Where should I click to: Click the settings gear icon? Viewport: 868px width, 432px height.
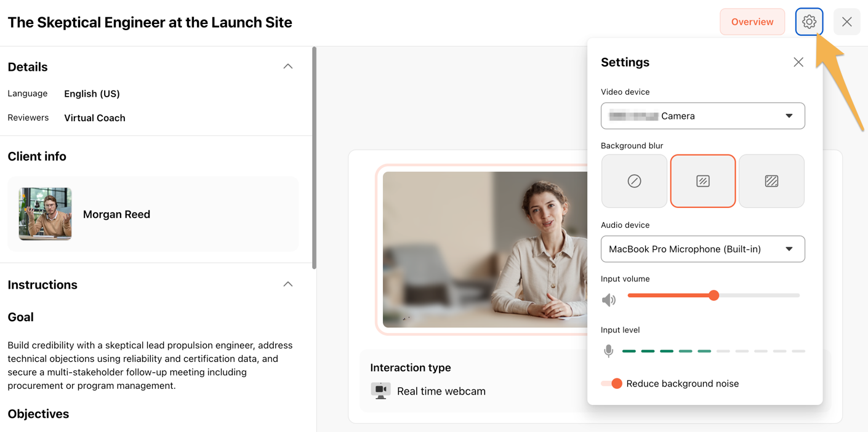(809, 22)
